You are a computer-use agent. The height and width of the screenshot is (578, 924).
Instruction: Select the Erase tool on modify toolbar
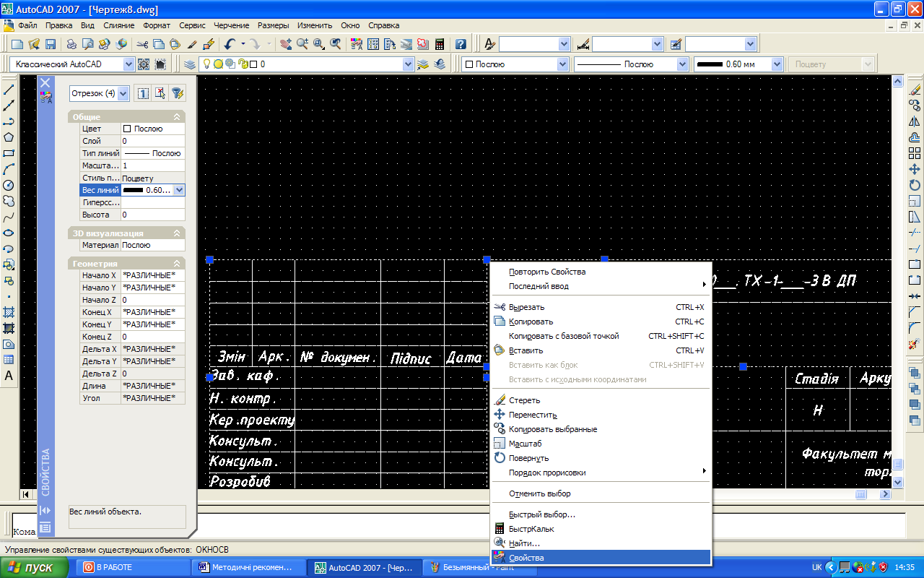point(915,90)
